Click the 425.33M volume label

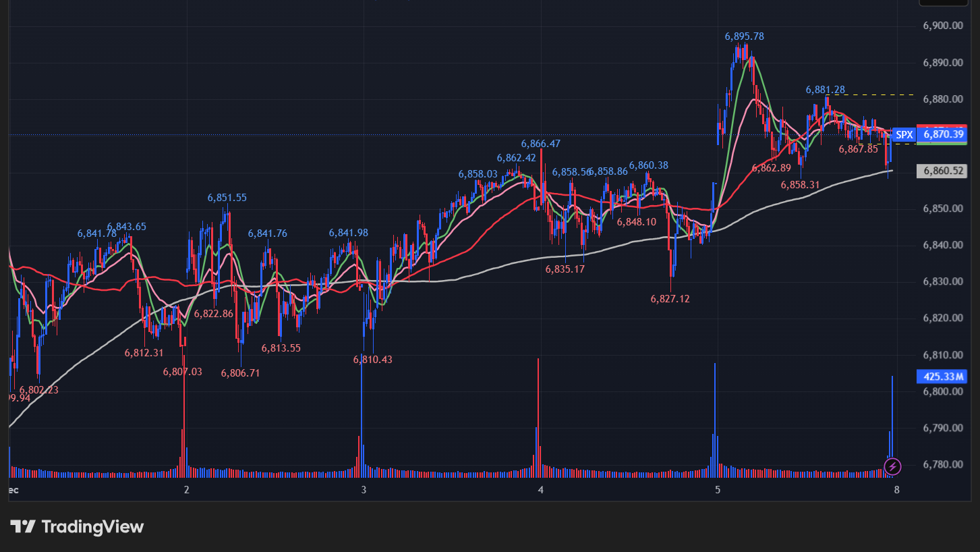click(942, 377)
